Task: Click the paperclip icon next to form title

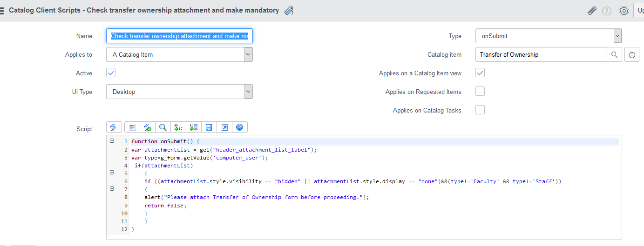Action: 289,11
